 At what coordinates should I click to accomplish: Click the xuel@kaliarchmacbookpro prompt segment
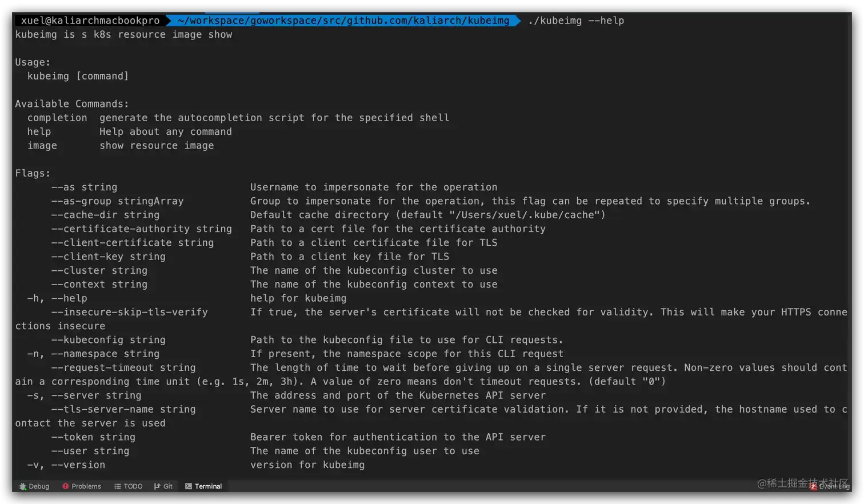[90, 21]
